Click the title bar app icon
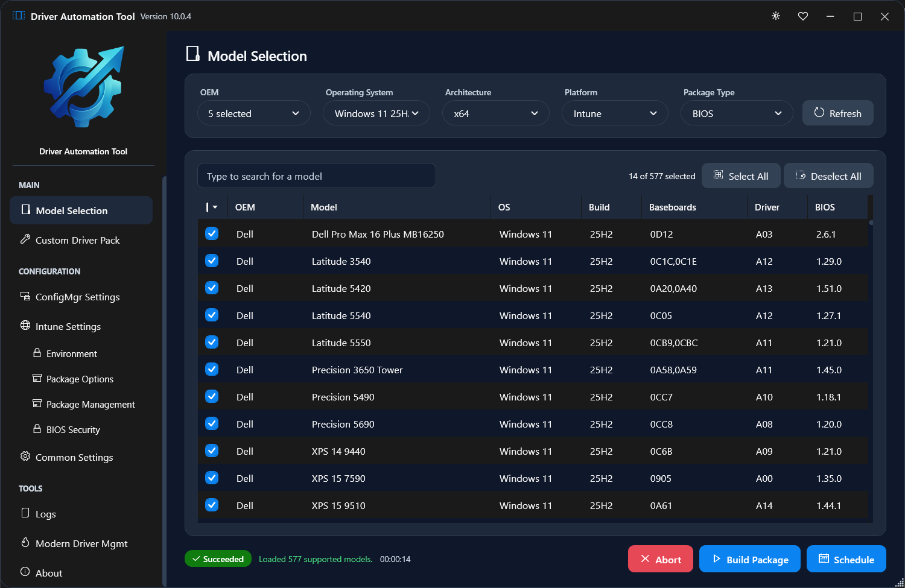905x588 pixels. coord(19,16)
